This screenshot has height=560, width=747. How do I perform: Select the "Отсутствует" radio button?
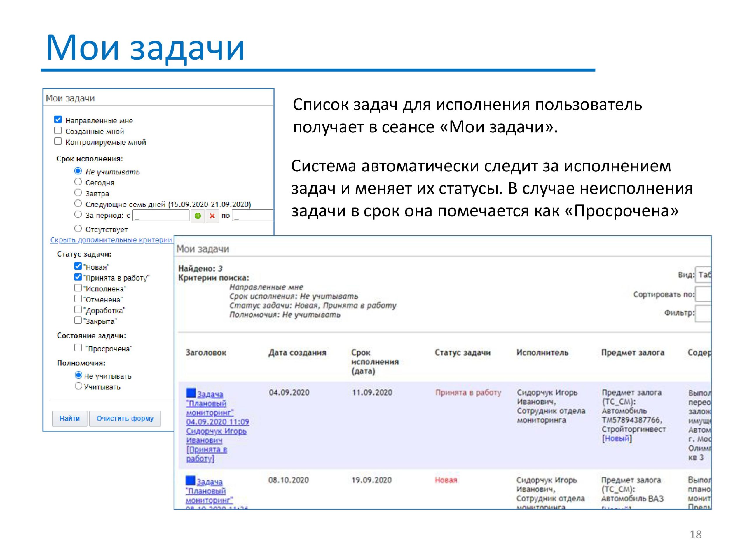click(78, 229)
